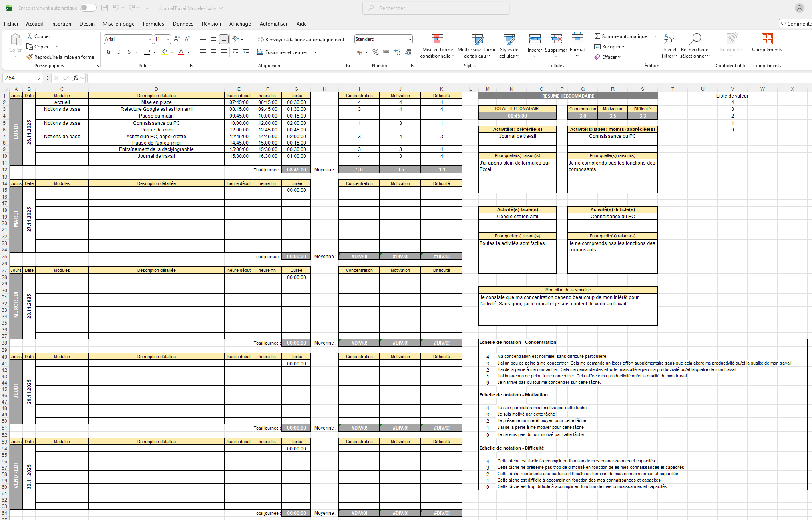This screenshot has width=812, height=520.
Task: Click the Bold G button
Action: 109,52
